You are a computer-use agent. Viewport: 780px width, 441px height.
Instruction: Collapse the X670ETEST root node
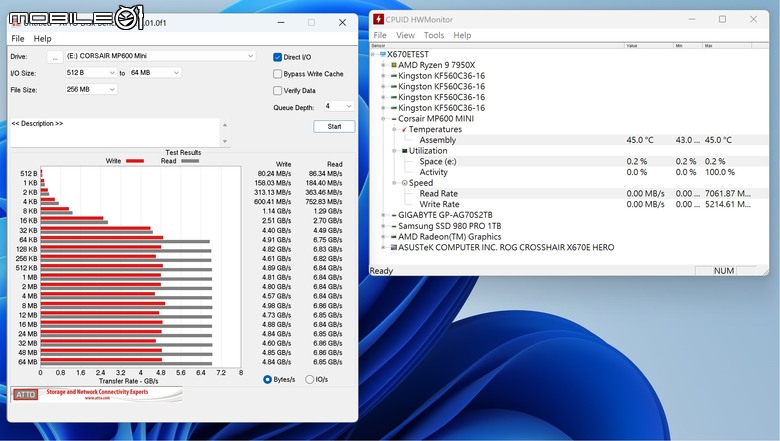[373, 54]
